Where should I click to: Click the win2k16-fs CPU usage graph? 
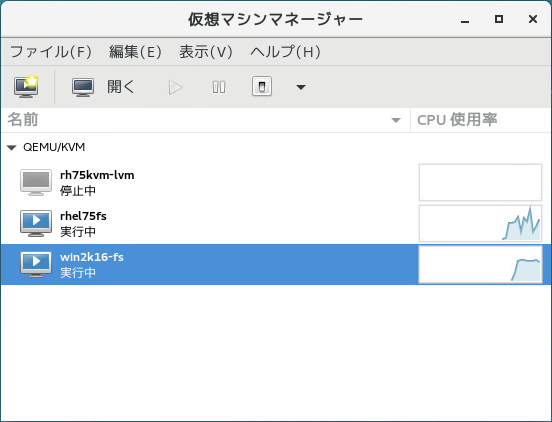click(x=480, y=264)
